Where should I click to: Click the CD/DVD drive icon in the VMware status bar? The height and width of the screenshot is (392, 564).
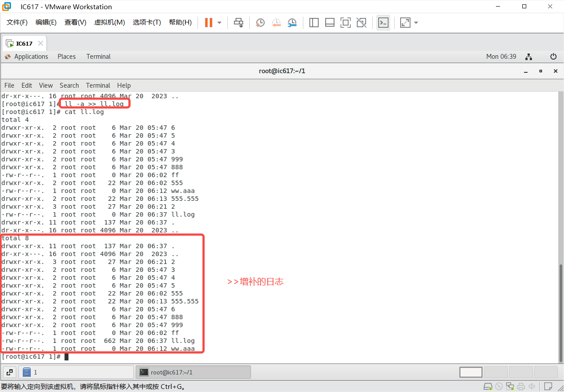pyautogui.click(x=499, y=387)
